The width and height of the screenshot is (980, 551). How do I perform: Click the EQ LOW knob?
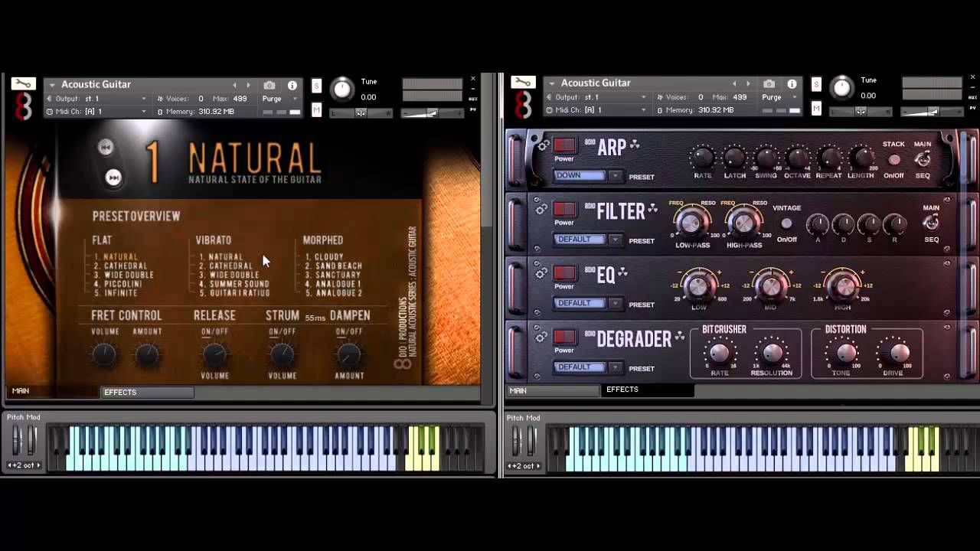coord(698,287)
